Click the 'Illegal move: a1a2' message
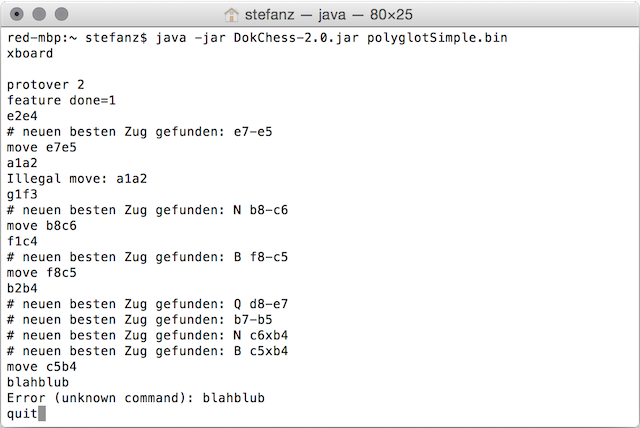 point(77,179)
